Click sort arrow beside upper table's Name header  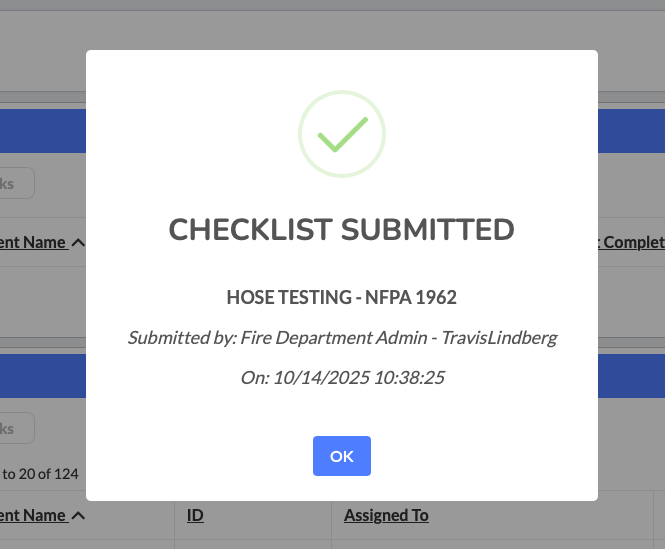tap(79, 243)
